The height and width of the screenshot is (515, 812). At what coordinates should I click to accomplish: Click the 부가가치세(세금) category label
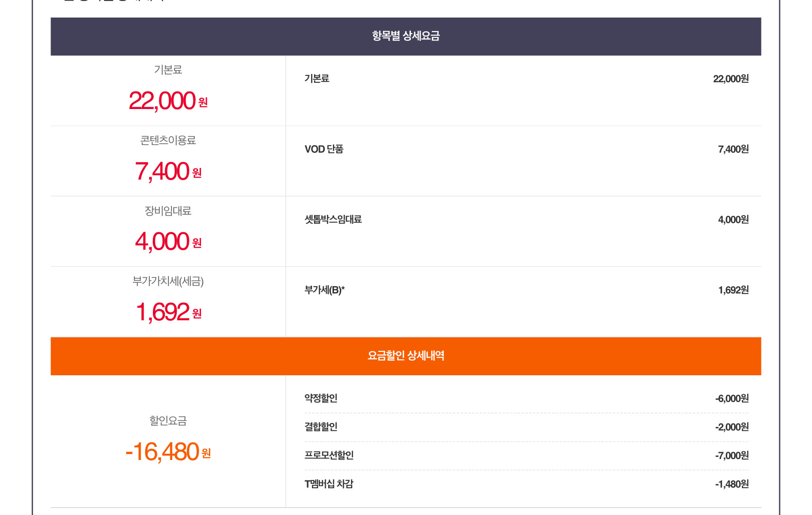coord(168,281)
